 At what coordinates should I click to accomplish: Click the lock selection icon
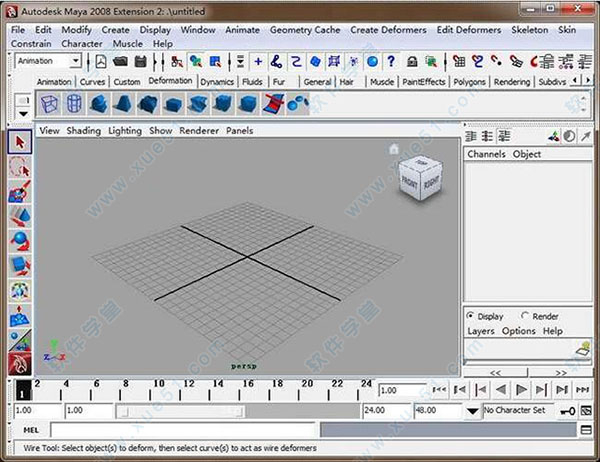pos(412,61)
